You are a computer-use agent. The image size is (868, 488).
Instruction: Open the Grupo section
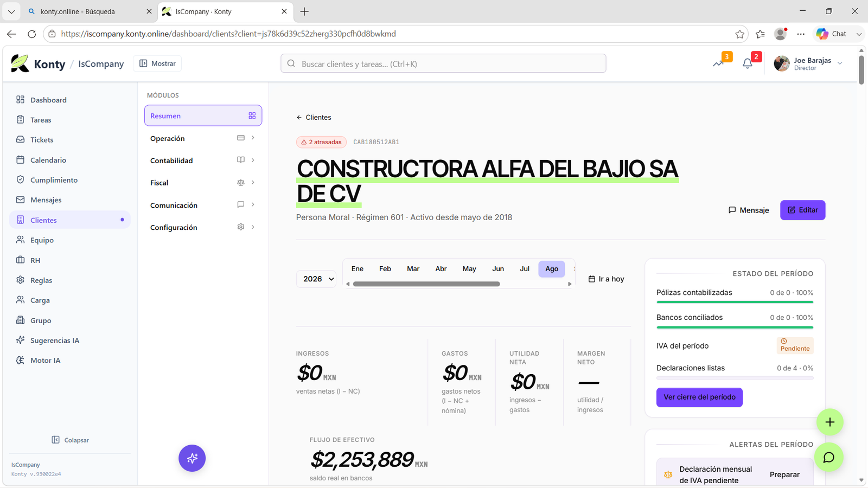click(41, 320)
